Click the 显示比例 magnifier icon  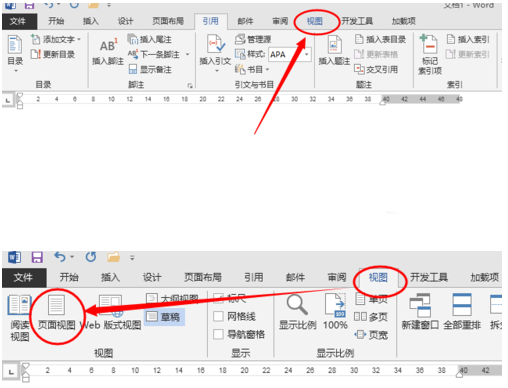(297, 305)
